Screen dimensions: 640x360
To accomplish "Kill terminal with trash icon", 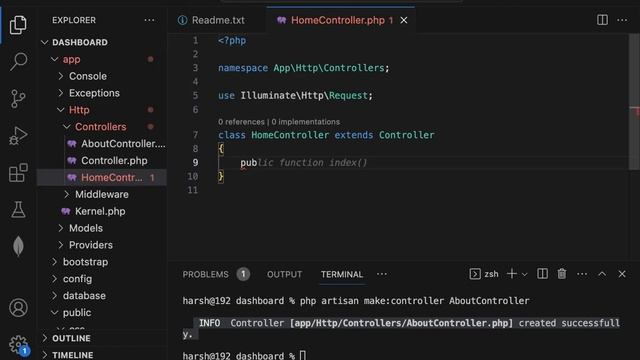I will 562,274.
